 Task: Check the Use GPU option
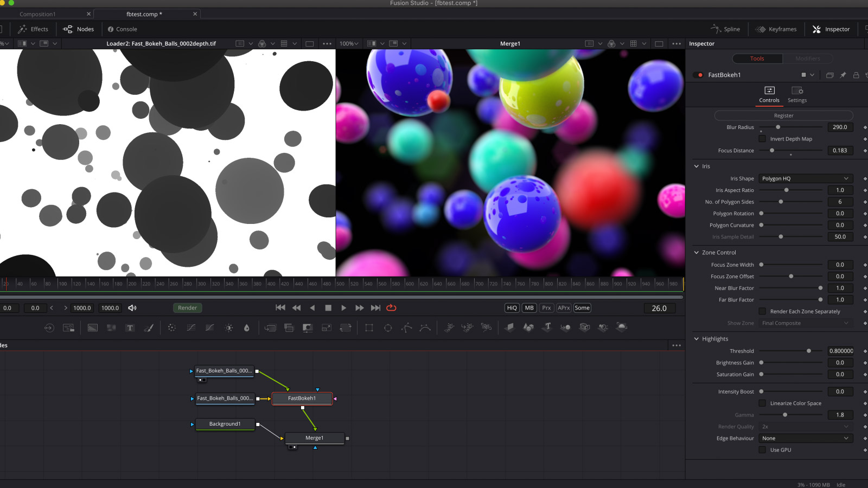(x=762, y=450)
